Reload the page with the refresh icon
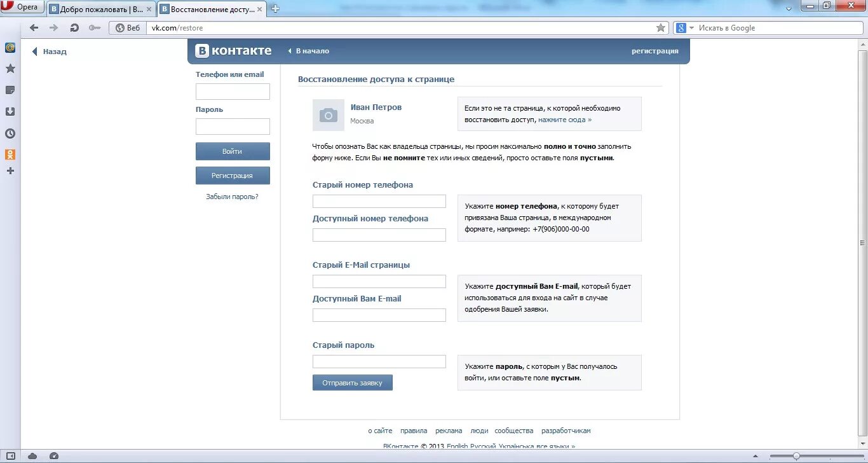This screenshot has height=463, width=868. pos(74,28)
